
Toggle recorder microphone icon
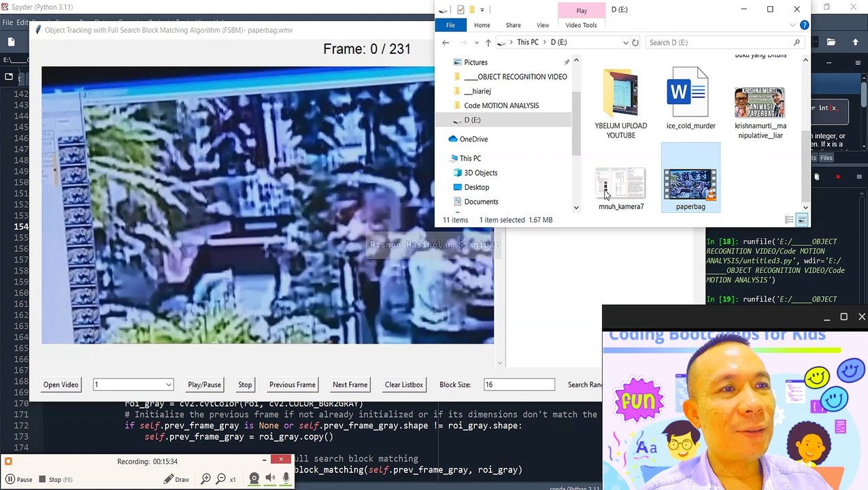[x=286, y=478]
